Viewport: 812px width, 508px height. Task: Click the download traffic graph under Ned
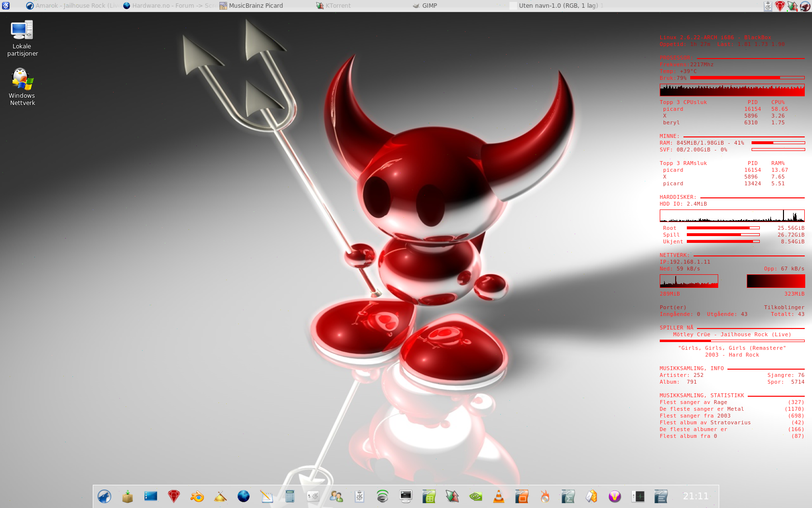[689, 281]
